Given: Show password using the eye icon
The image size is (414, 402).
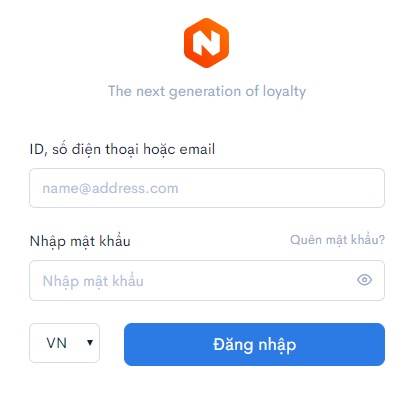Looking at the screenshot, I should tap(364, 280).
